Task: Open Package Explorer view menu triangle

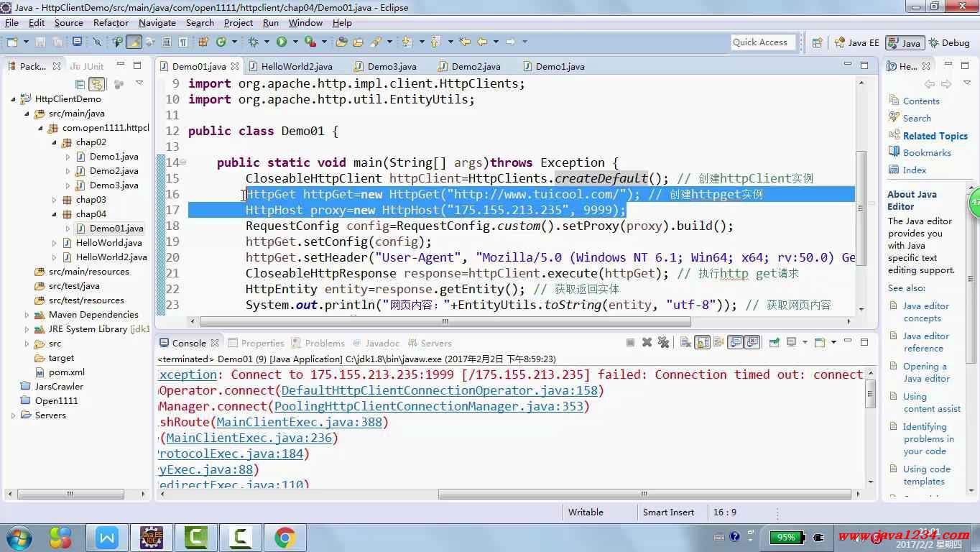Action: tap(139, 83)
